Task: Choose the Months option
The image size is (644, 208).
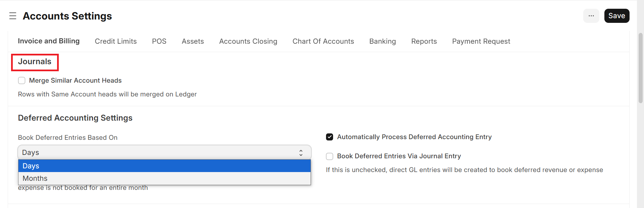Action: [x=165, y=178]
